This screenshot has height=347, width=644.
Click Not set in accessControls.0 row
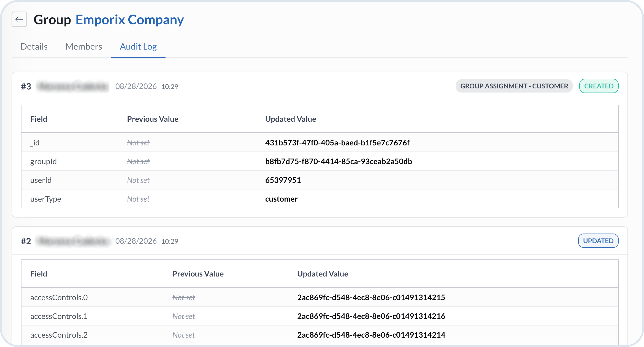[x=183, y=298]
